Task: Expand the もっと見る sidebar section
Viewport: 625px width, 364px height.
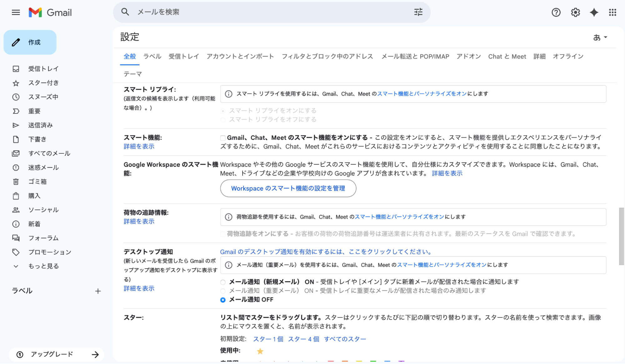Action: point(43,266)
